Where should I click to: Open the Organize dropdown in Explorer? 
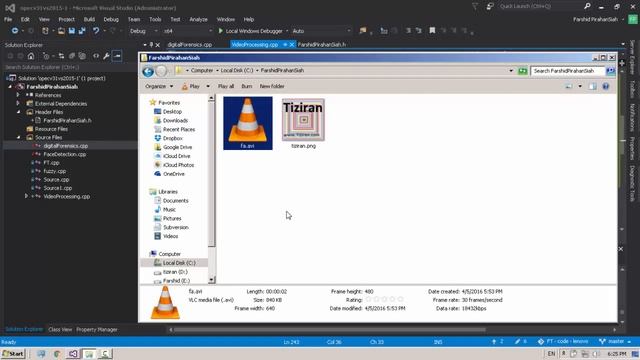coord(159,87)
